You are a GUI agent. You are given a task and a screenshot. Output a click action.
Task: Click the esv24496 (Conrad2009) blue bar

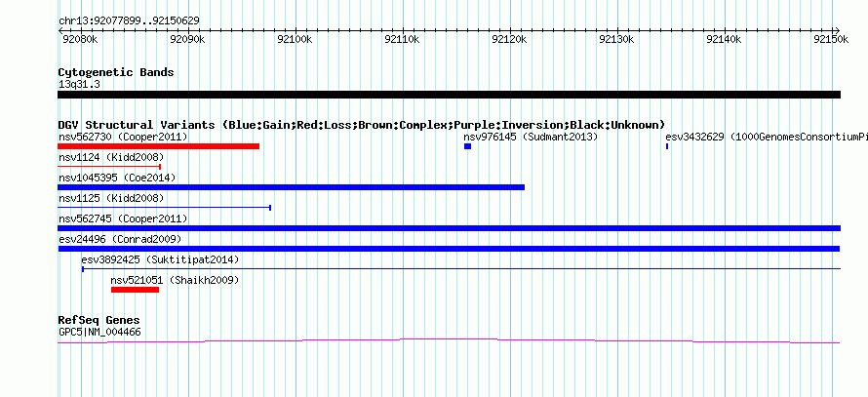pos(449,249)
